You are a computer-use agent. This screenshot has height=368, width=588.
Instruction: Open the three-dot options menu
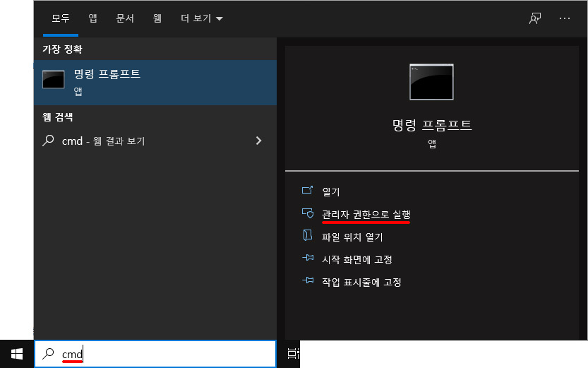[x=565, y=18]
